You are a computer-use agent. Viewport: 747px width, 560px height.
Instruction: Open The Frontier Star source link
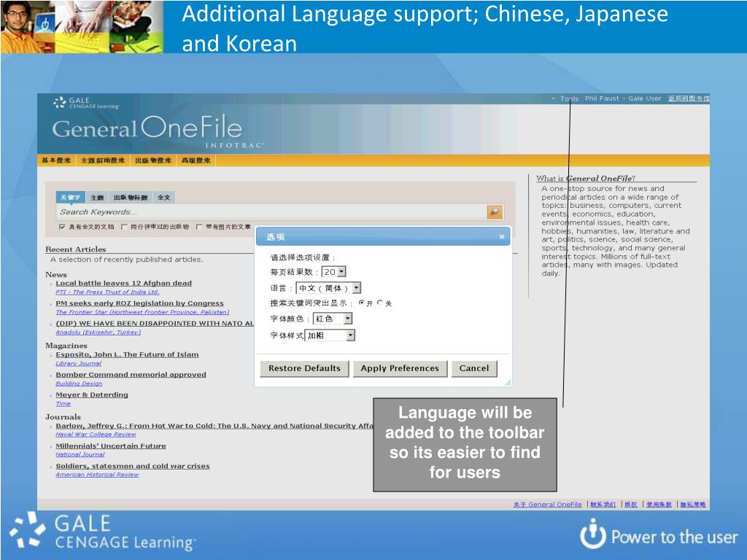point(142,312)
